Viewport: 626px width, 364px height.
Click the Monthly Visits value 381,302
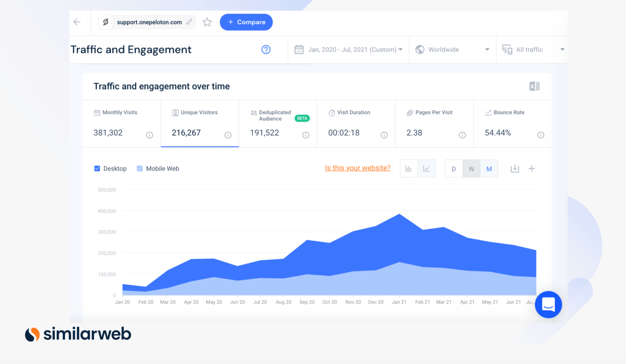(108, 133)
